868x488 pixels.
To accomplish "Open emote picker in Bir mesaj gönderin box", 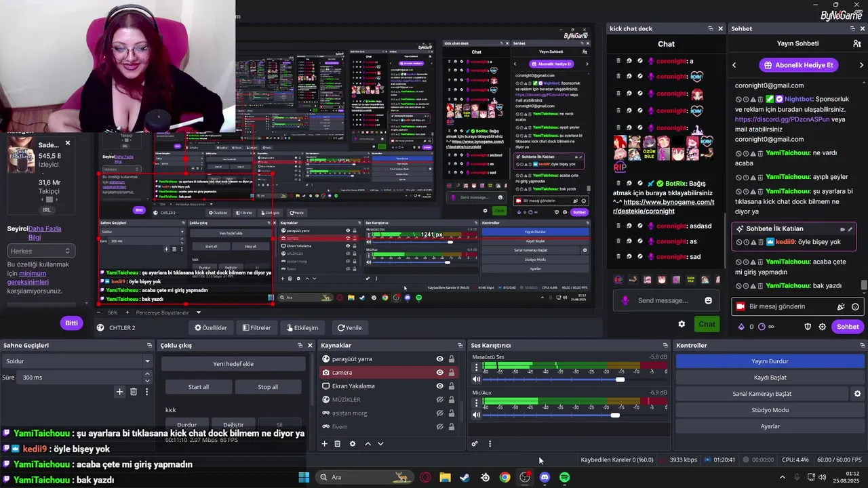I will [855, 306].
